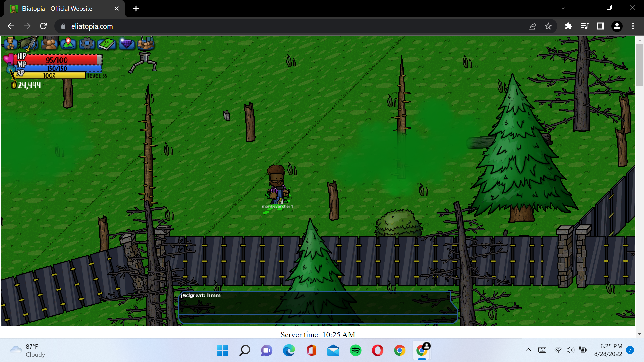Open the world map pin icon
This screenshot has height=362, width=644.
coord(68,43)
